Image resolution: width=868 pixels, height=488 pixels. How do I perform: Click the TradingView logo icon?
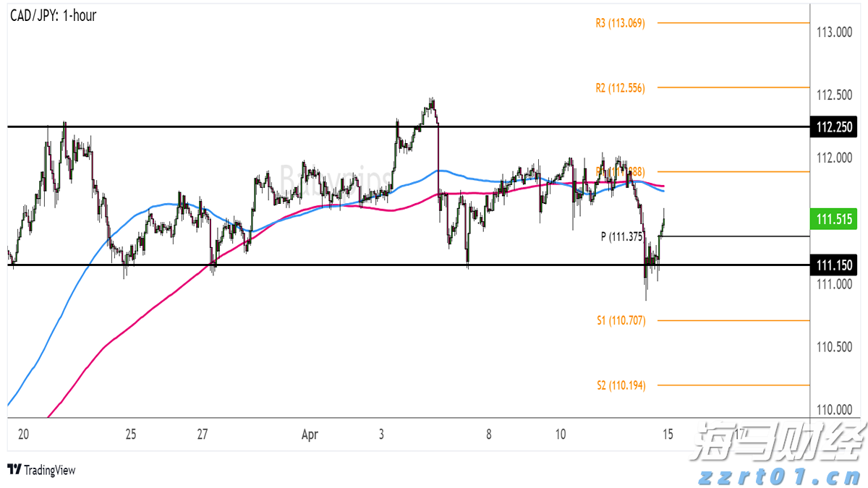[14, 470]
